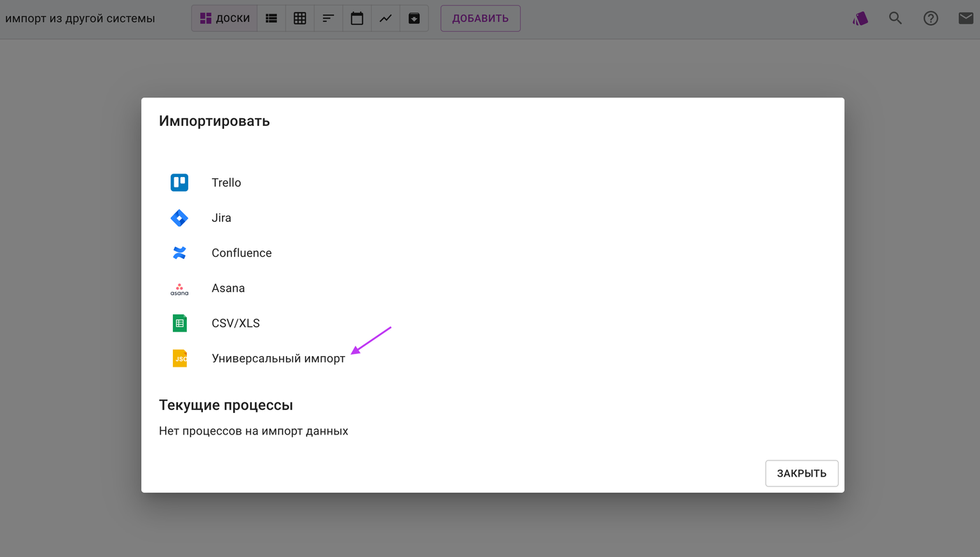Open the ДОБАВИТЬ menu

click(x=480, y=18)
